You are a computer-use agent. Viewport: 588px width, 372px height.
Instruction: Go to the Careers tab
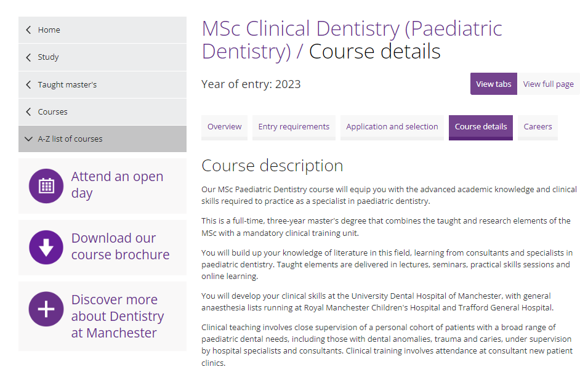pyautogui.click(x=538, y=127)
